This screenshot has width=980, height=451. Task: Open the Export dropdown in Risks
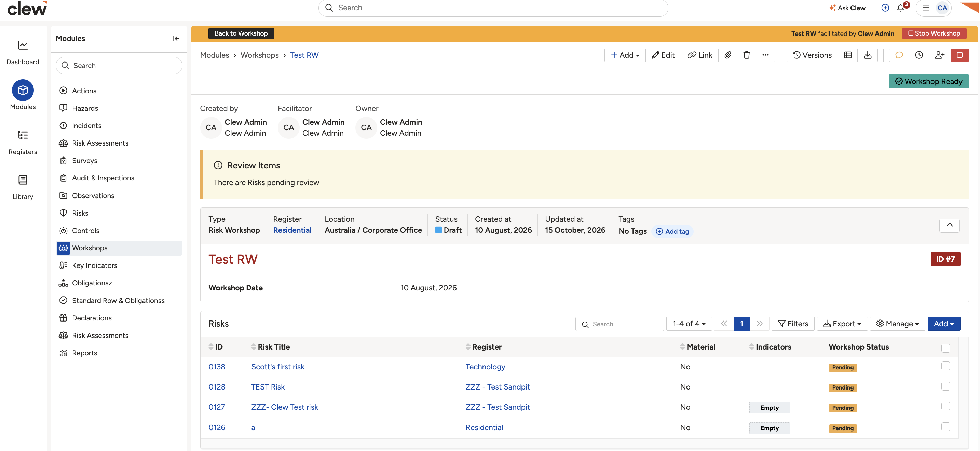click(x=842, y=324)
